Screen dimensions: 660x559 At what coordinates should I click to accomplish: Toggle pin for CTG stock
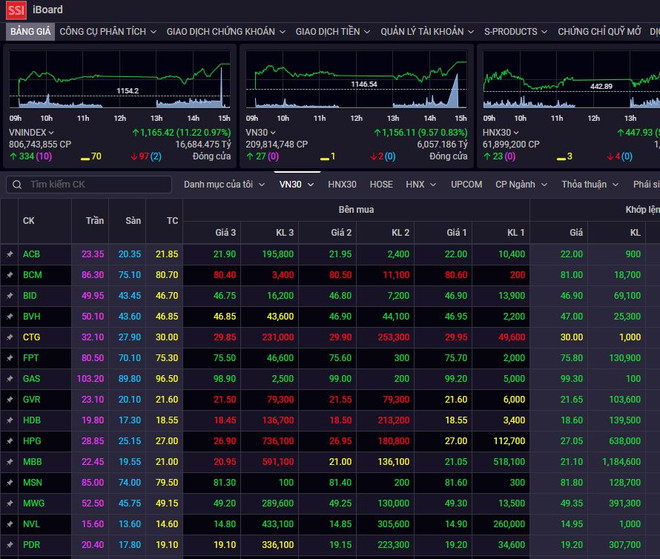coord(10,338)
